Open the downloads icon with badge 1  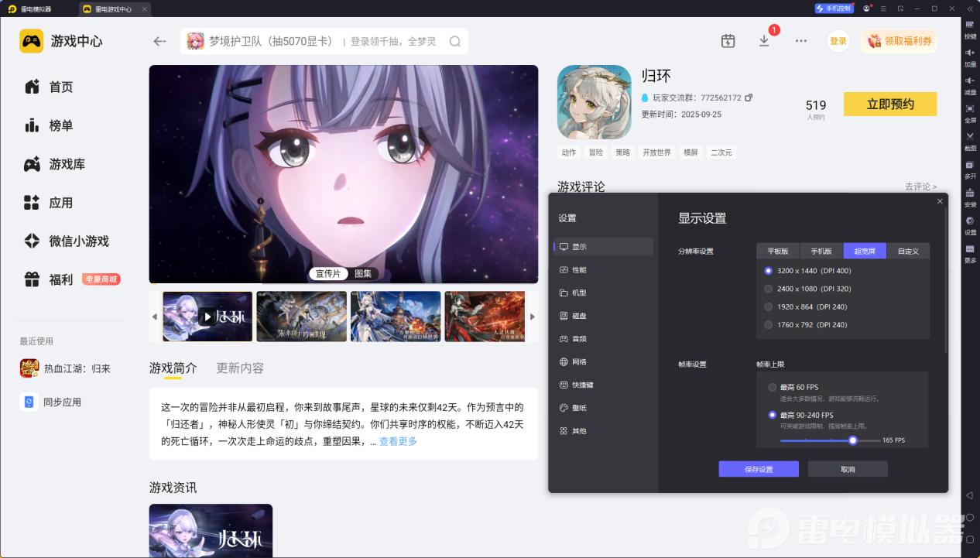point(764,41)
